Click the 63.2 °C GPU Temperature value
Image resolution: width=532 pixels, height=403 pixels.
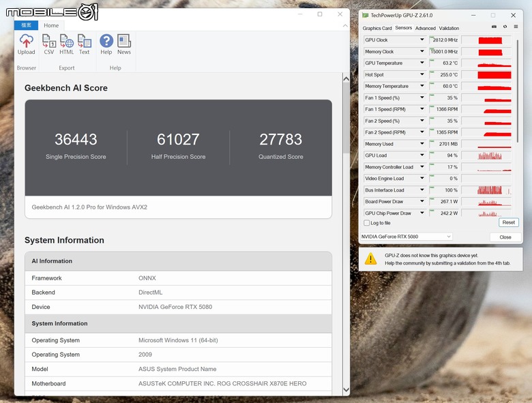[444, 63]
